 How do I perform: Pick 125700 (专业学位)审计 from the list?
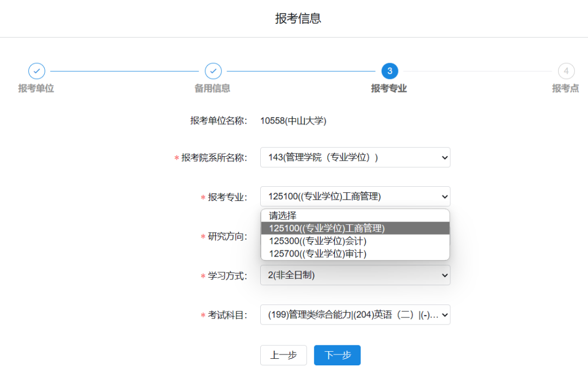pyautogui.click(x=318, y=254)
